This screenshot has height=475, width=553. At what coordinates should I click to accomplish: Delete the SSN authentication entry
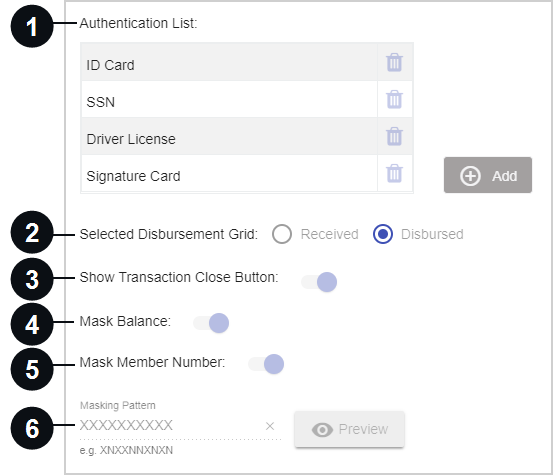(x=394, y=99)
